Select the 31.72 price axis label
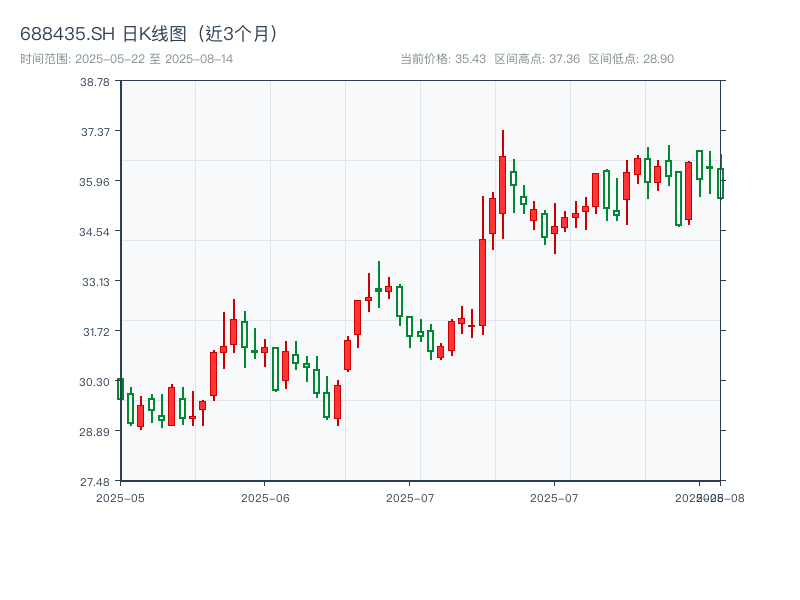 click(x=95, y=332)
